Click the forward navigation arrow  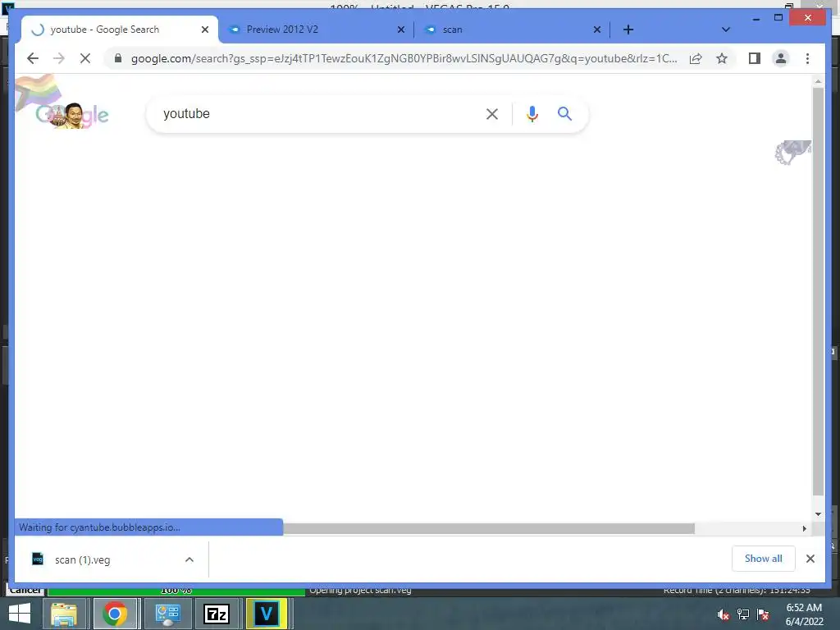pos(59,58)
